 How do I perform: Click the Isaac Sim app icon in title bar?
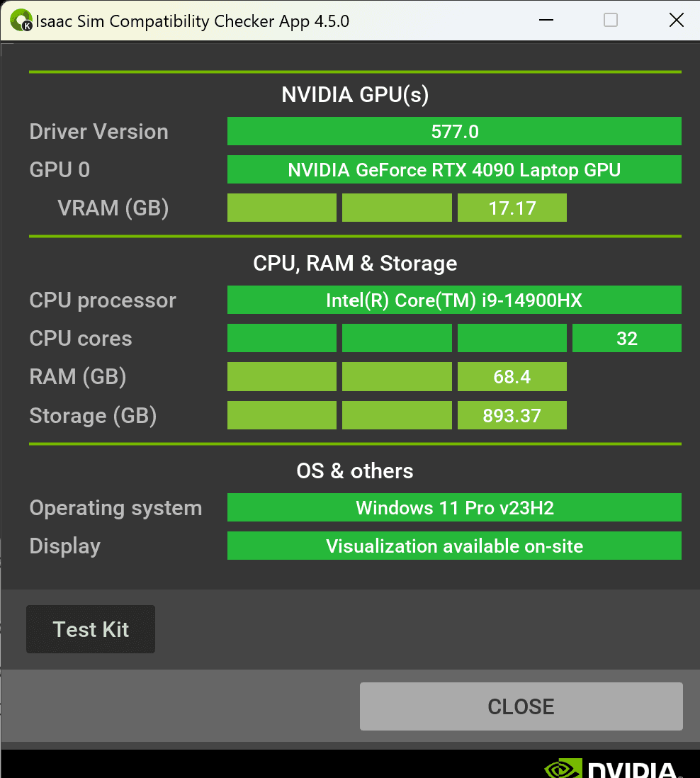(21, 21)
